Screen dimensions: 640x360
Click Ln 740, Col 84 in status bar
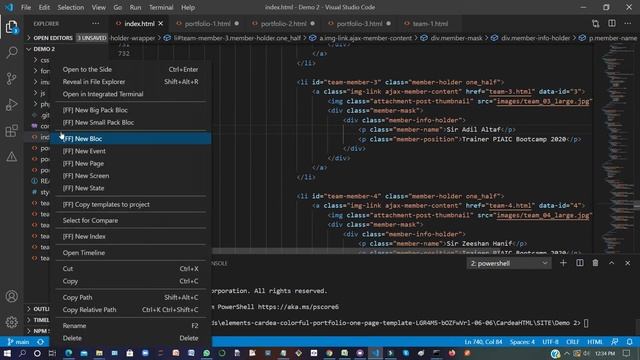point(483,342)
